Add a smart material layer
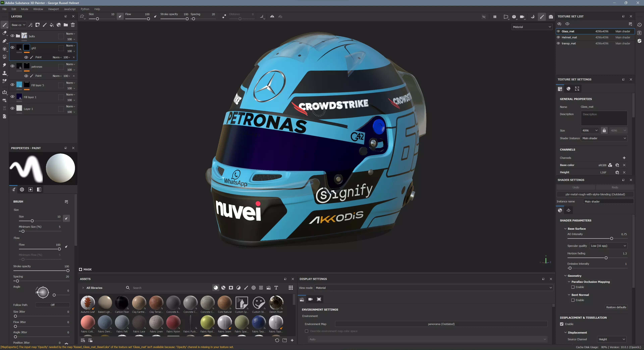644x350 pixels. pyautogui.click(x=59, y=25)
